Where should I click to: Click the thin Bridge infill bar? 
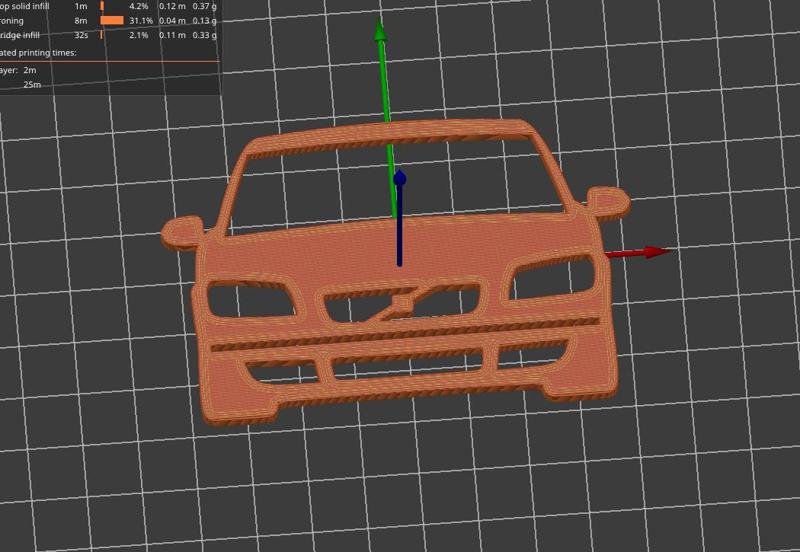click(102, 35)
